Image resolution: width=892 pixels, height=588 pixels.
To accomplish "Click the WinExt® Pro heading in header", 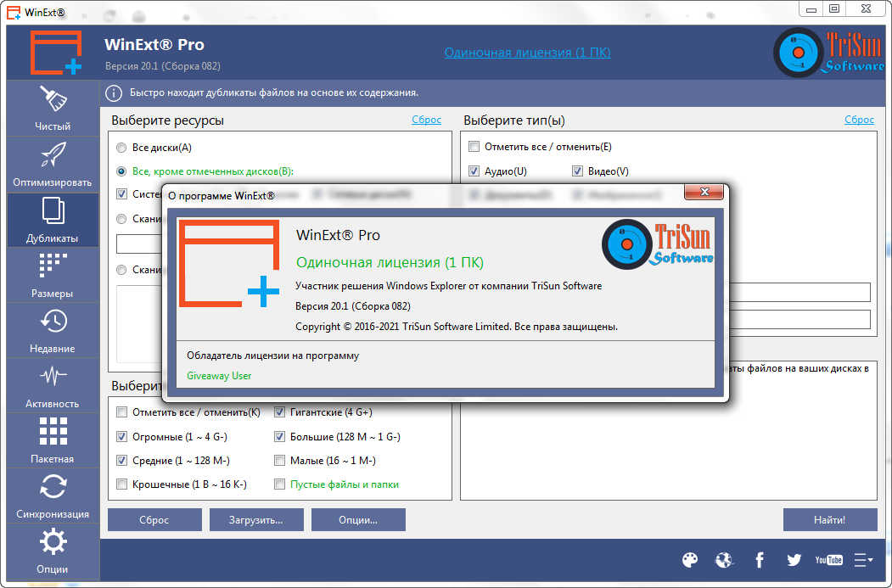I will pos(154,44).
